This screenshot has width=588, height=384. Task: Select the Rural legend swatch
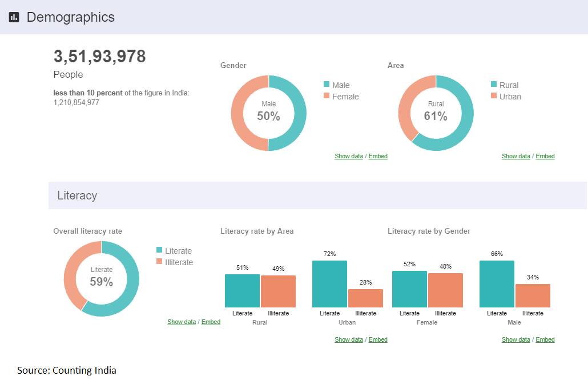click(x=494, y=85)
